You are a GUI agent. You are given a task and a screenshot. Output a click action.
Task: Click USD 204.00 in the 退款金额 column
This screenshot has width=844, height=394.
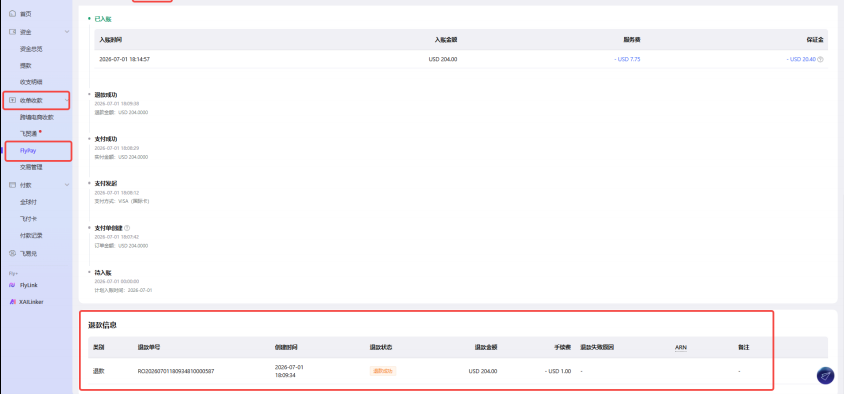click(483, 371)
